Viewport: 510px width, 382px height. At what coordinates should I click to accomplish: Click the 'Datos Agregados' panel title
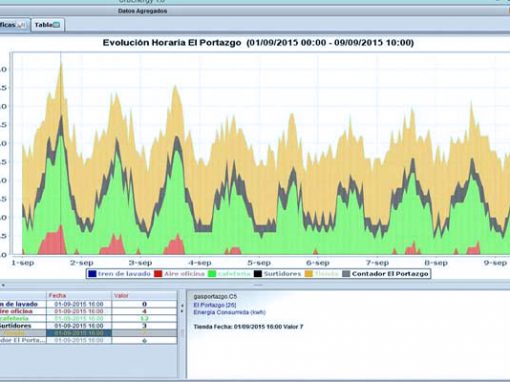tap(143, 11)
